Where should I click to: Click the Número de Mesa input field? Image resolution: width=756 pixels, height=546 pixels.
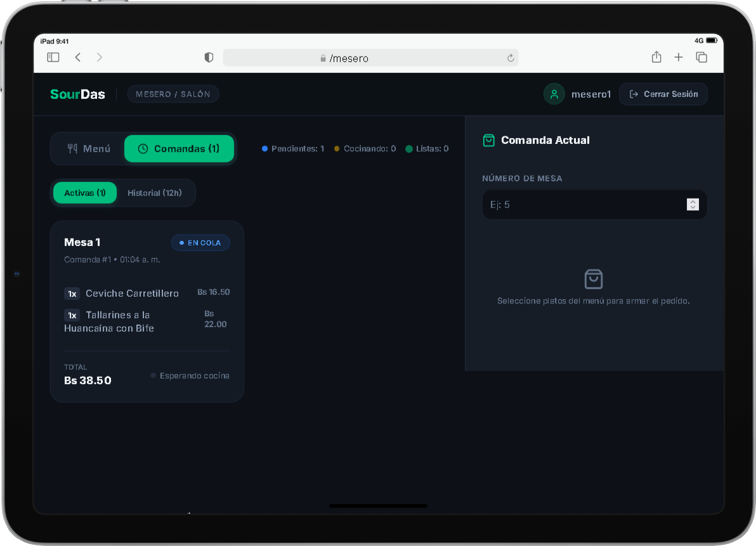point(594,205)
